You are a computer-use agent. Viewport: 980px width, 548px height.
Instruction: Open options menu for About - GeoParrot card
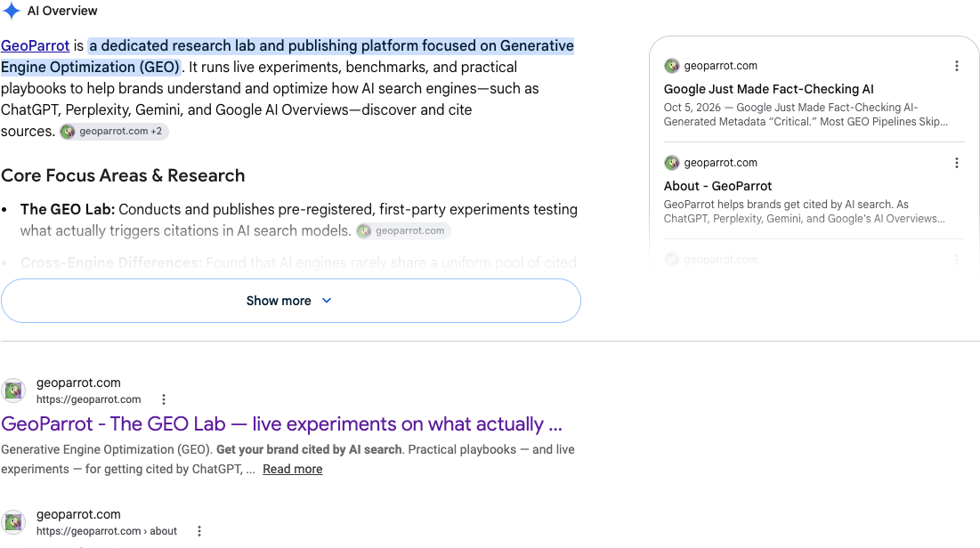(x=956, y=163)
